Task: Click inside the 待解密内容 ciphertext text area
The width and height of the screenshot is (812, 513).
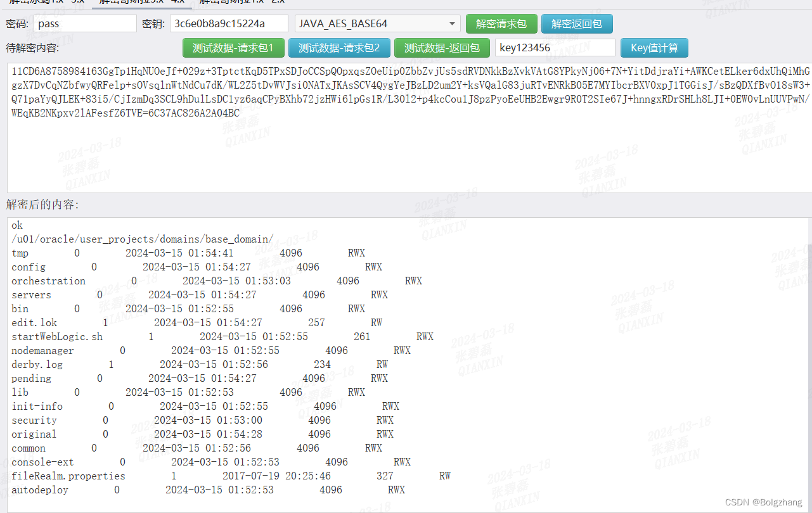Action: 409,128
